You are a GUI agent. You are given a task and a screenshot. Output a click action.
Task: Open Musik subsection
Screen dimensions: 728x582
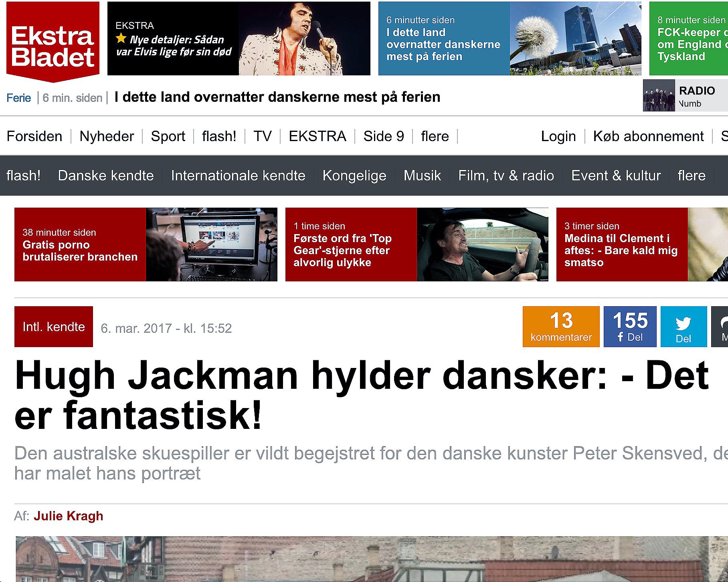tap(422, 176)
